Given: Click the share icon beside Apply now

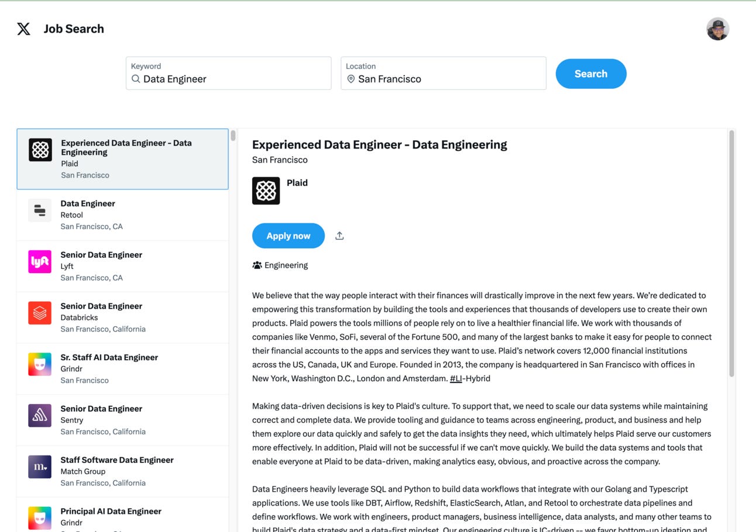Looking at the screenshot, I should click(x=339, y=236).
